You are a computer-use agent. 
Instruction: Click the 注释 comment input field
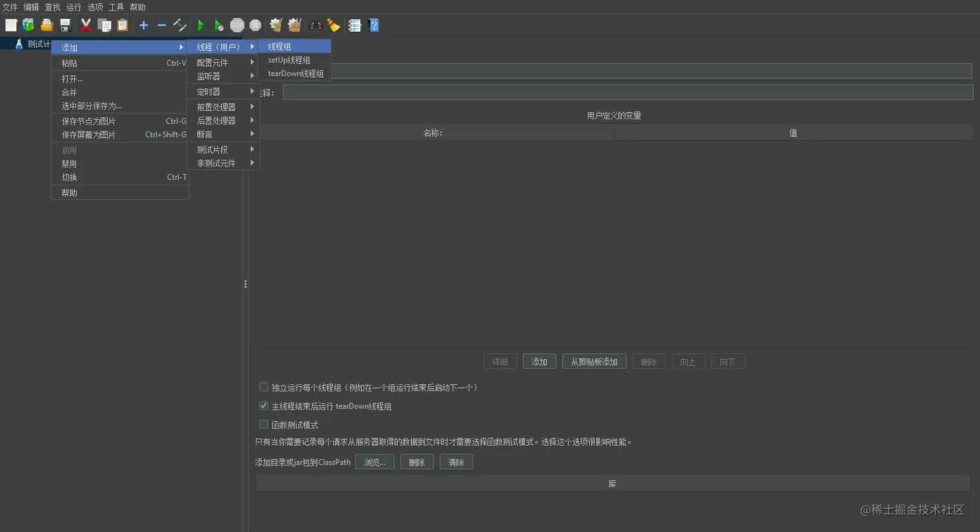[627, 93]
